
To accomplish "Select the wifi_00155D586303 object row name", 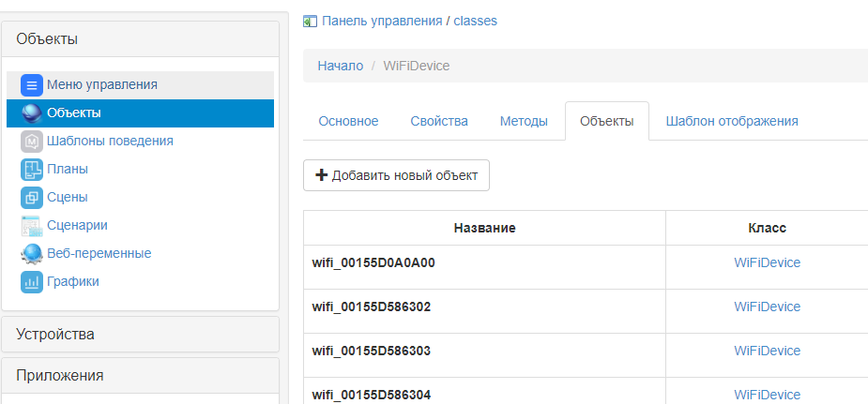I will pyautogui.click(x=373, y=351).
